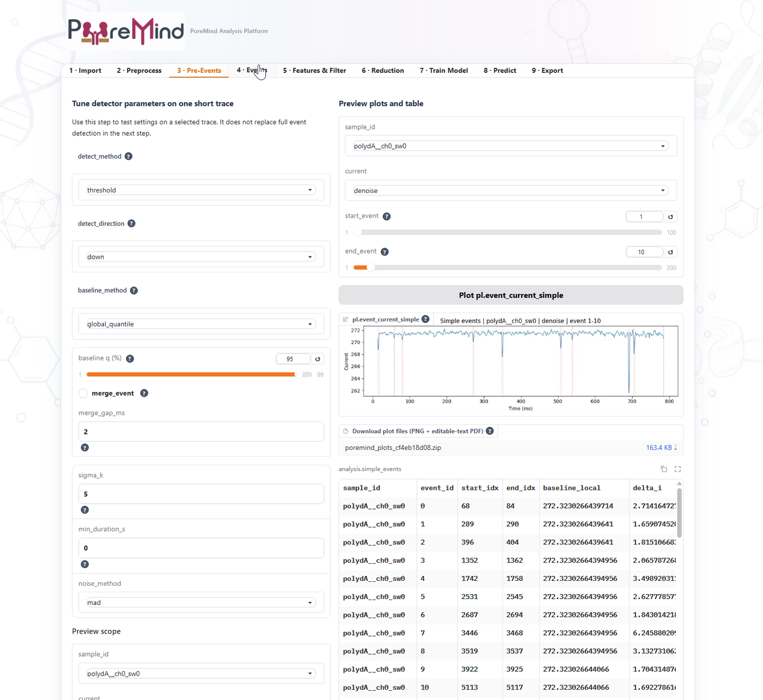This screenshot has height=700, width=763.
Task: Open 5 · Features & Filter tab
Action: click(x=314, y=70)
